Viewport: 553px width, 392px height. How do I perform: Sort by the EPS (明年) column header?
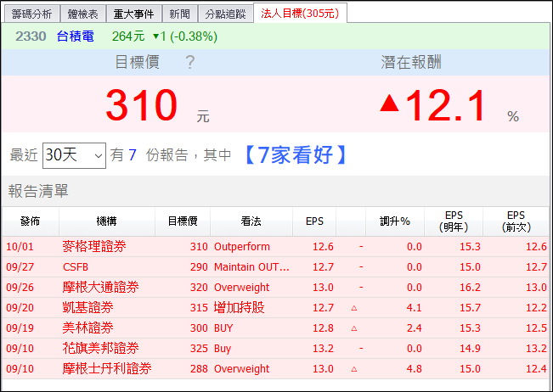(x=454, y=221)
